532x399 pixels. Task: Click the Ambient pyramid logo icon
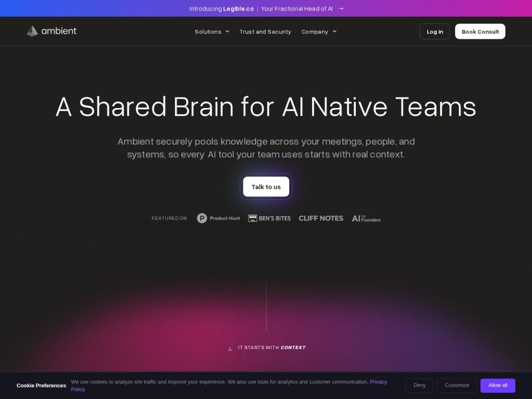point(32,31)
